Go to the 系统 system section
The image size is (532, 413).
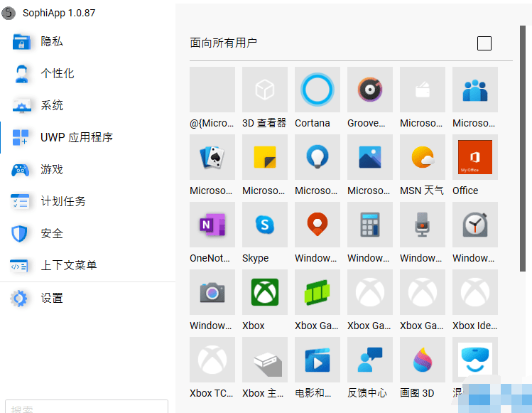[87, 106]
